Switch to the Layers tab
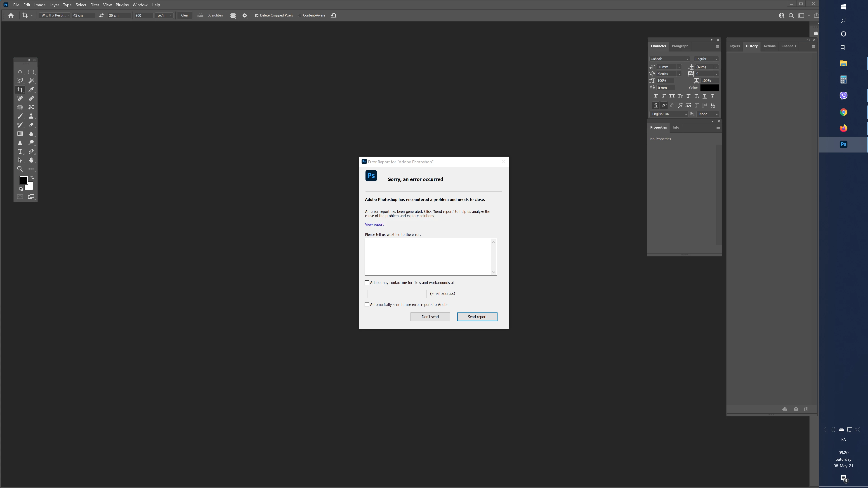Image resolution: width=868 pixels, height=488 pixels. tap(734, 46)
